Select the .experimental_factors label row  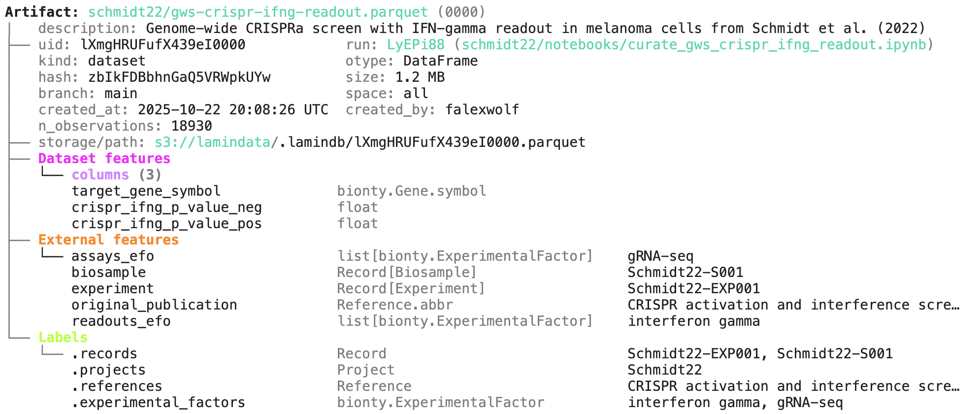pos(158,402)
